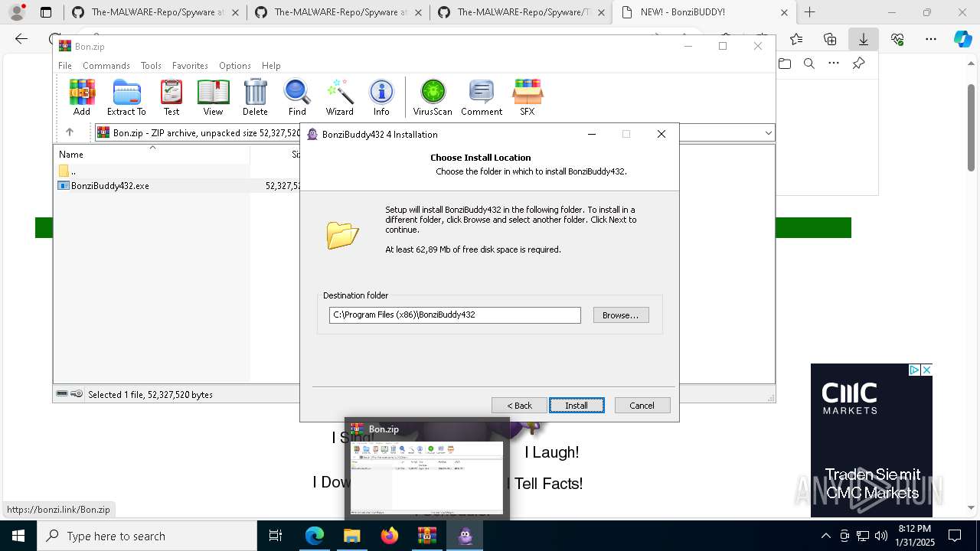The width and height of the screenshot is (980, 551).
Task: Click the Delete trash icon in WinRAR
Action: click(x=255, y=97)
